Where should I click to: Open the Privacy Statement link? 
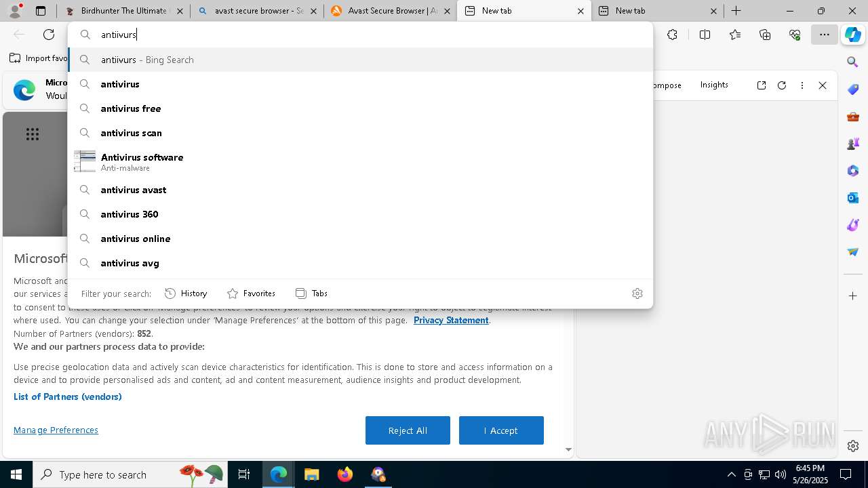tap(451, 320)
